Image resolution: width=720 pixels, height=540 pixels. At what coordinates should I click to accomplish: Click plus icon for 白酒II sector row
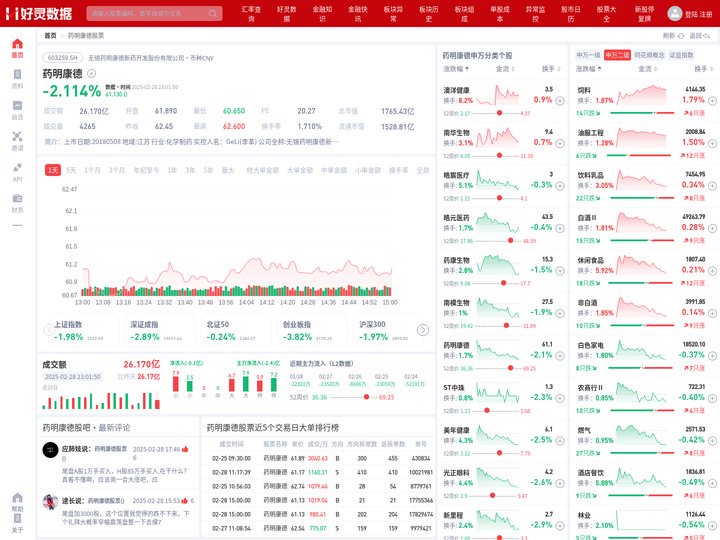coord(712,228)
